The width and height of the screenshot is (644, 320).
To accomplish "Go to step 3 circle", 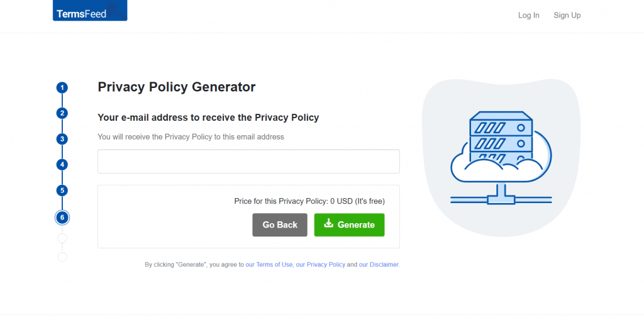I will click(62, 139).
